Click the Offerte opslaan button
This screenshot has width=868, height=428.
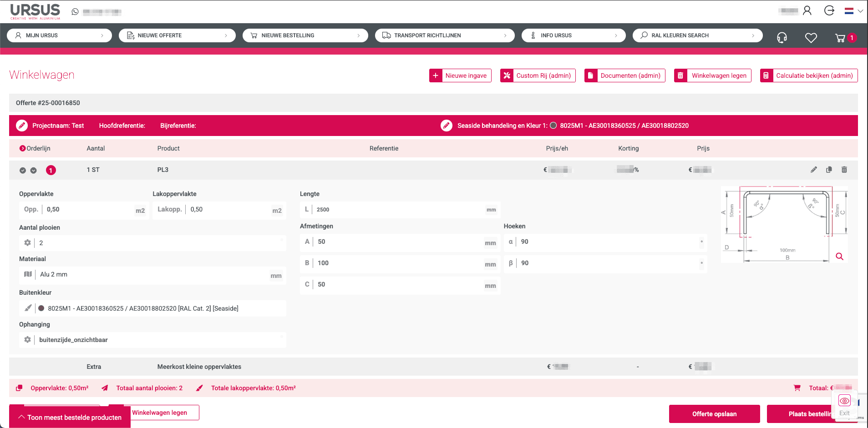coord(714,414)
